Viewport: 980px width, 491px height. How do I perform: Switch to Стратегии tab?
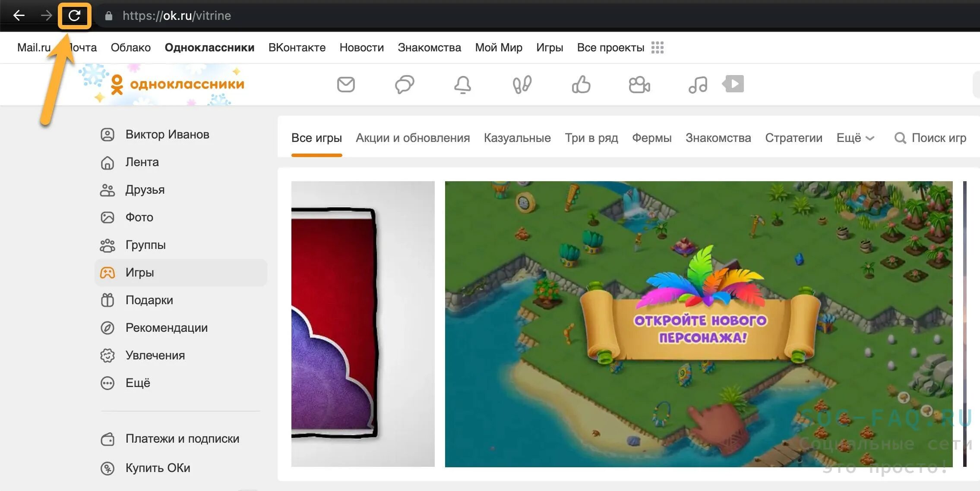[x=793, y=138]
